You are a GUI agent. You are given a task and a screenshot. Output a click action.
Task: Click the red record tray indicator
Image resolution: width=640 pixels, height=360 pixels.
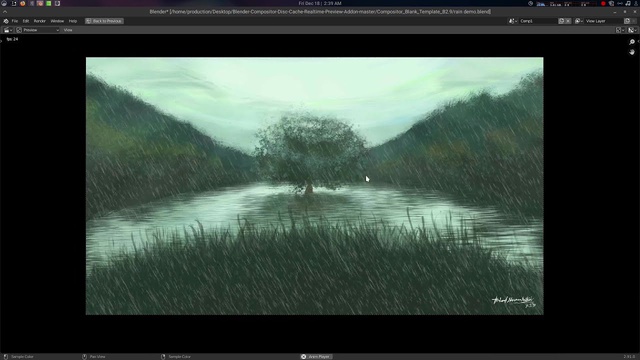(x=603, y=3)
